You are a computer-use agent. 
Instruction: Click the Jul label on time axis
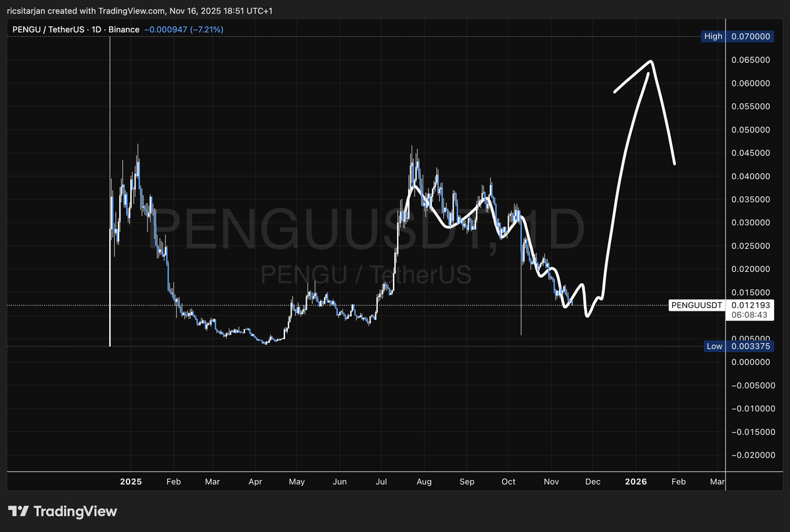[x=381, y=482]
